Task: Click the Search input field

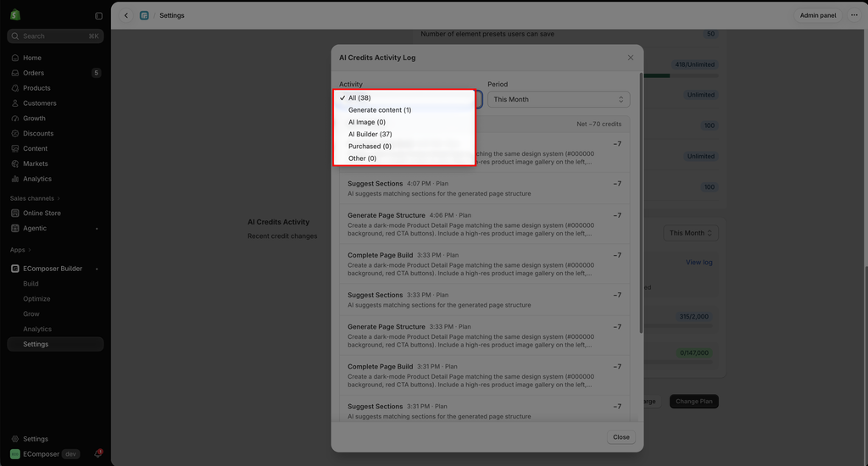Action: pyautogui.click(x=55, y=36)
